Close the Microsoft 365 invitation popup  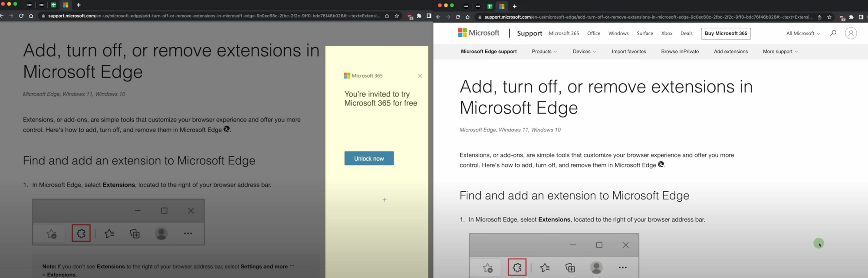[420, 76]
